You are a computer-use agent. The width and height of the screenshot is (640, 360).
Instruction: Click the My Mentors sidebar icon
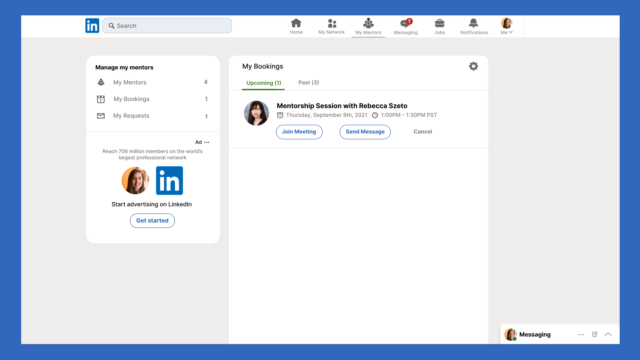[x=101, y=82]
